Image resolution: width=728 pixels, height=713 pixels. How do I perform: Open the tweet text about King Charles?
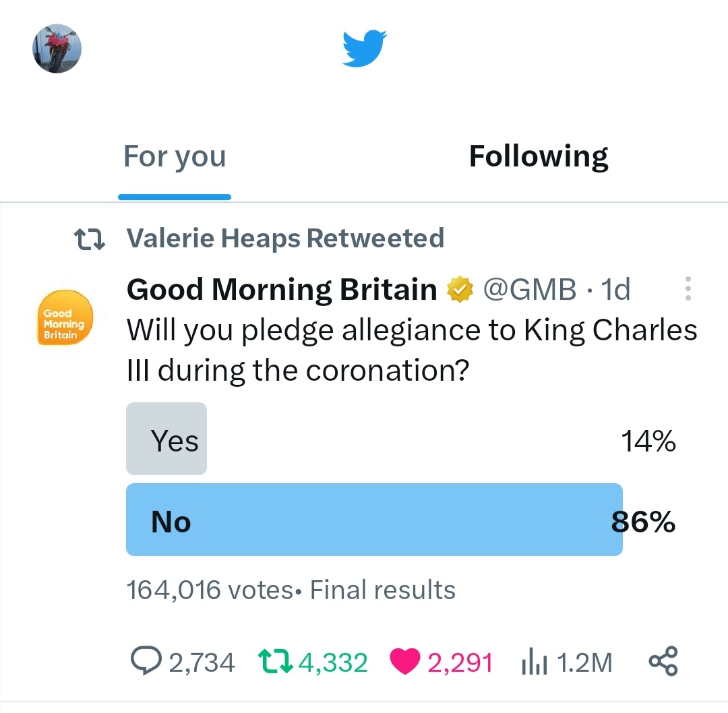(x=411, y=350)
